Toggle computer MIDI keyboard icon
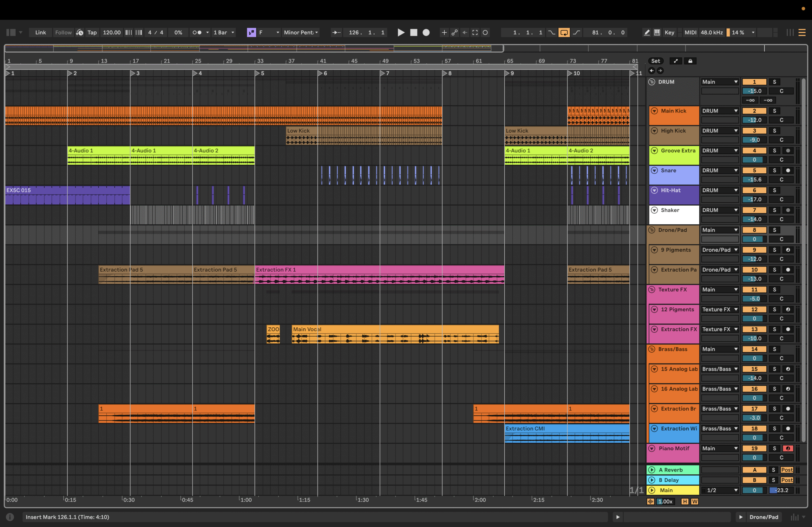 [657, 32]
